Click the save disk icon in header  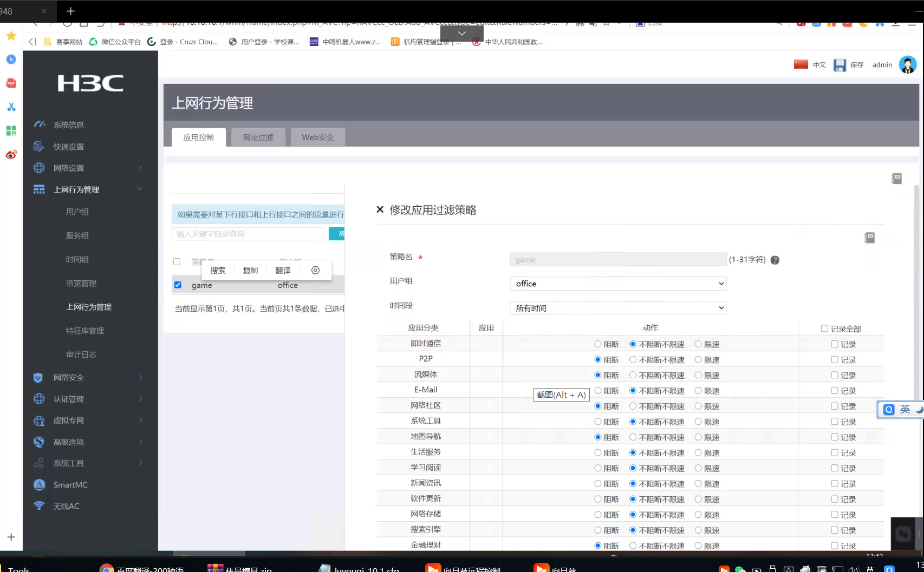(x=840, y=65)
